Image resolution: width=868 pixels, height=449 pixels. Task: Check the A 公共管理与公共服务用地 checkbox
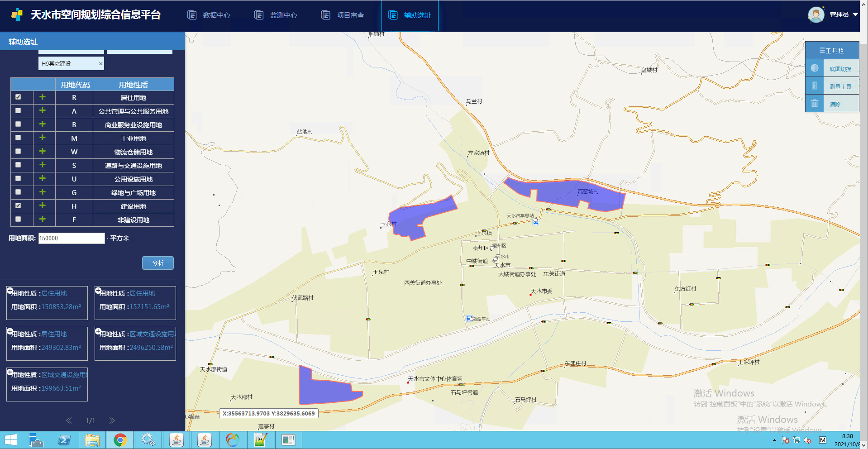18,110
